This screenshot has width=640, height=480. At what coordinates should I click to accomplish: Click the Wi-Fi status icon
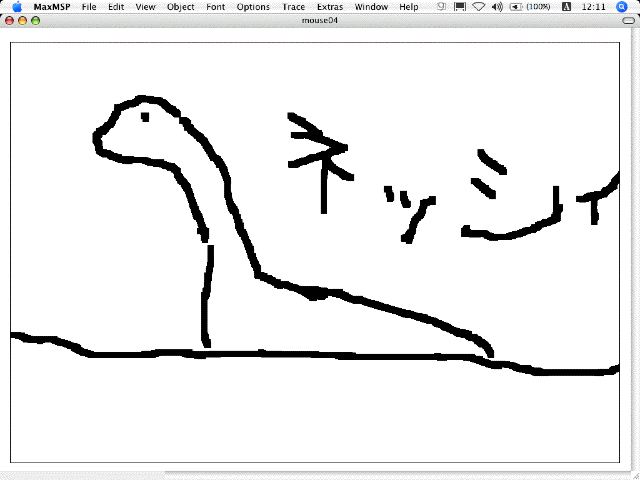click(x=478, y=7)
